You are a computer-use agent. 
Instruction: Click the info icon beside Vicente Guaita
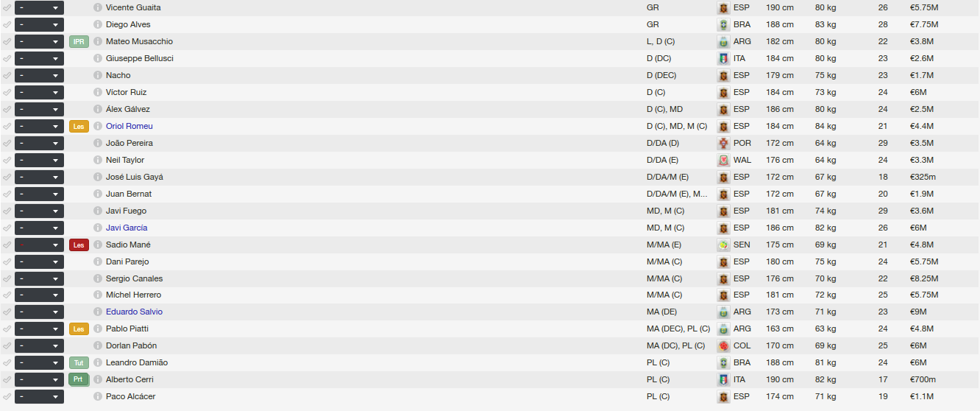point(98,7)
